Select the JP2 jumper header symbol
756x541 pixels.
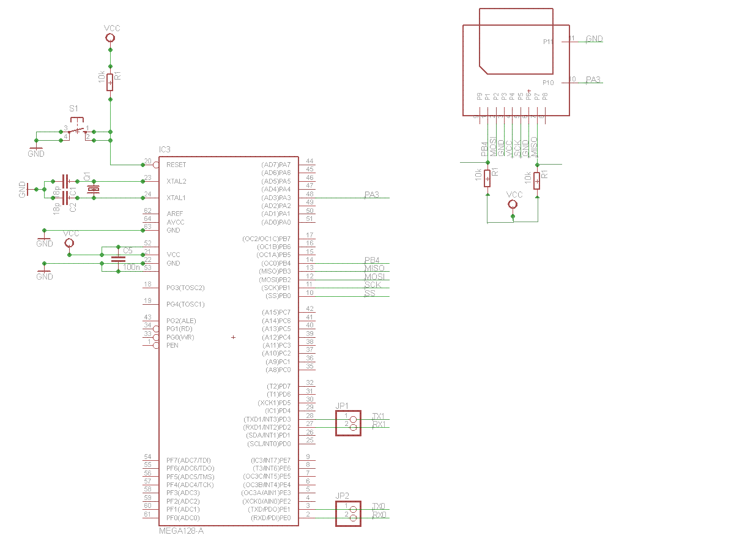[348, 513]
